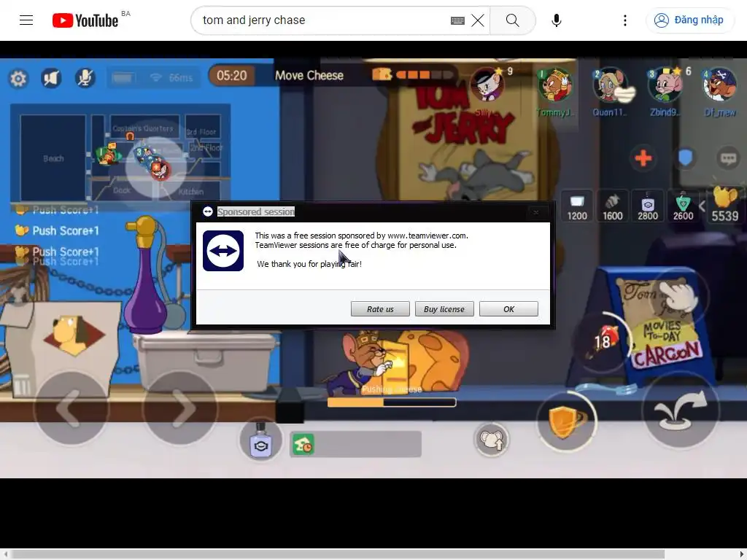Start voice search with the microphone icon
Image resolution: width=747 pixels, height=560 pixels.
pos(556,20)
